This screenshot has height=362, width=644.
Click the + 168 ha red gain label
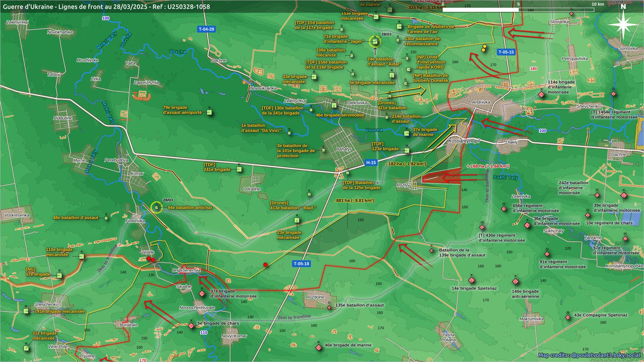(x=488, y=166)
